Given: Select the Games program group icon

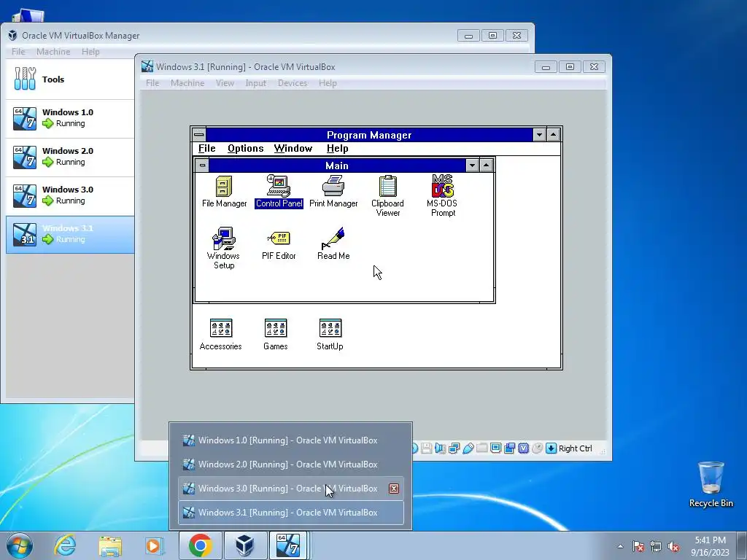Looking at the screenshot, I should coord(275,335).
